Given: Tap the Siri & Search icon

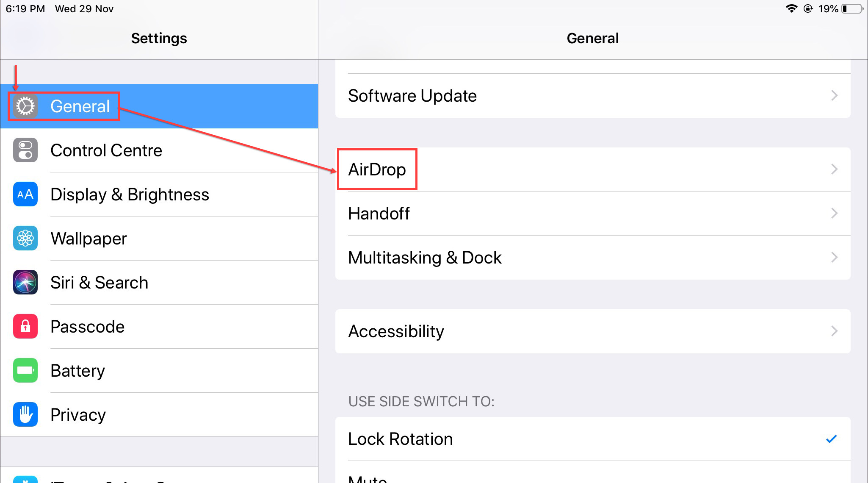Looking at the screenshot, I should tap(25, 282).
